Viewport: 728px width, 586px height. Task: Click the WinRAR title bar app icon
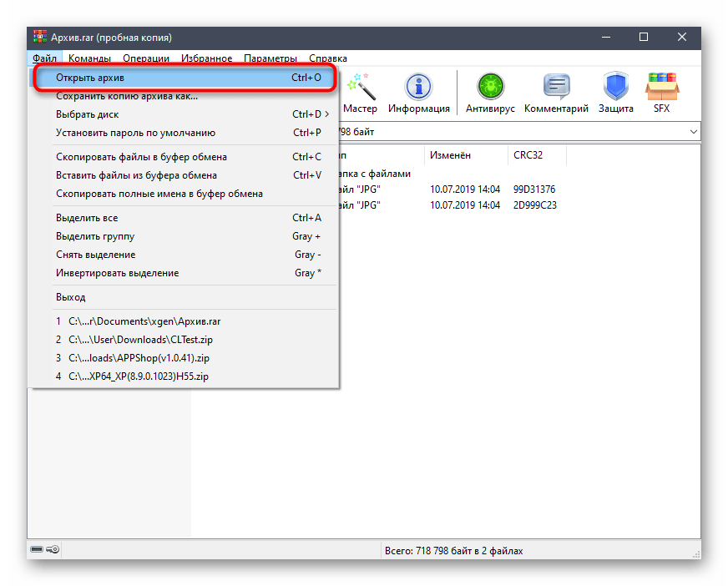(x=40, y=38)
